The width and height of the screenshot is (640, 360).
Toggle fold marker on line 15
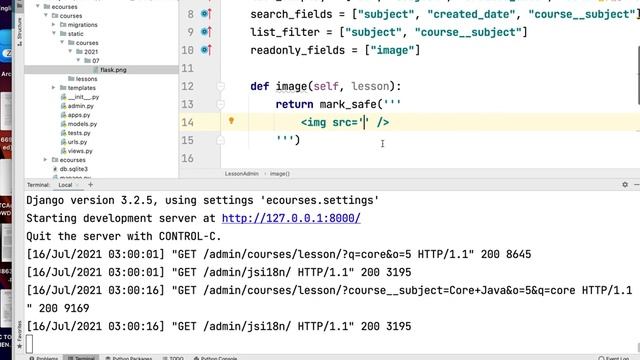tap(220, 140)
